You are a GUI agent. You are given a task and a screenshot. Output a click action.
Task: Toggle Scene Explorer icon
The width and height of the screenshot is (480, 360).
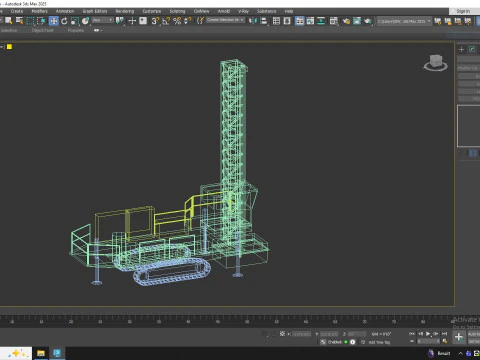276,21
